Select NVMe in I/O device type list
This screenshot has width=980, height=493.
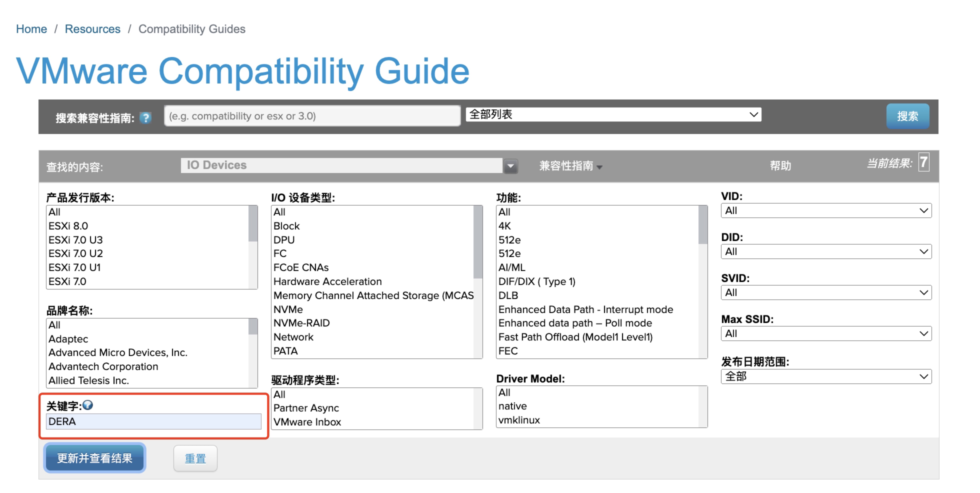(x=288, y=309)
